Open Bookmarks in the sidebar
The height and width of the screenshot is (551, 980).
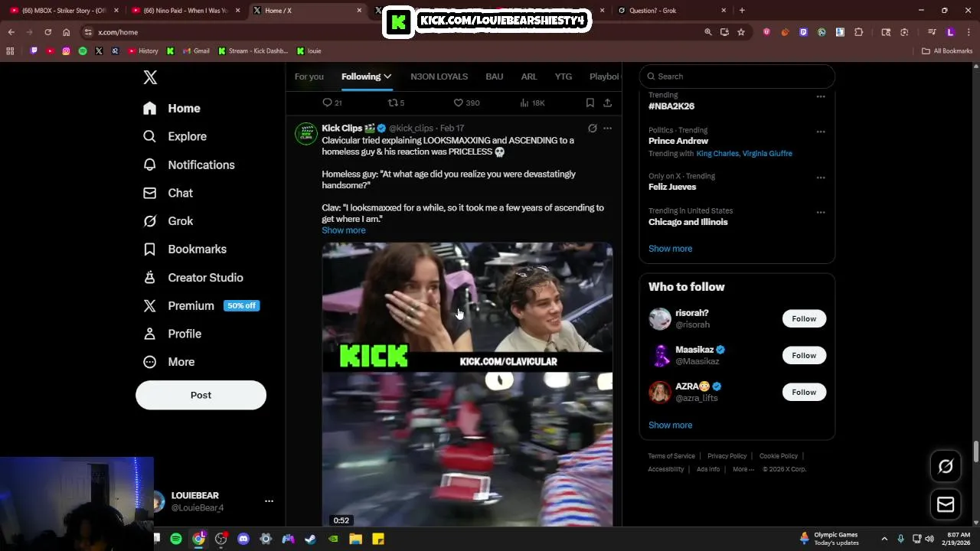click(185, 249)
